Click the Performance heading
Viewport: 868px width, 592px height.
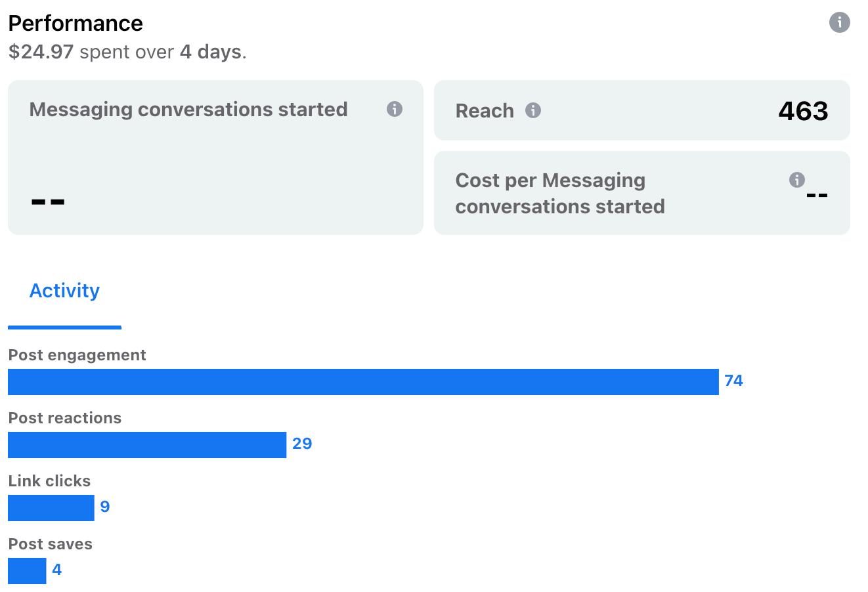click(76, 24)
